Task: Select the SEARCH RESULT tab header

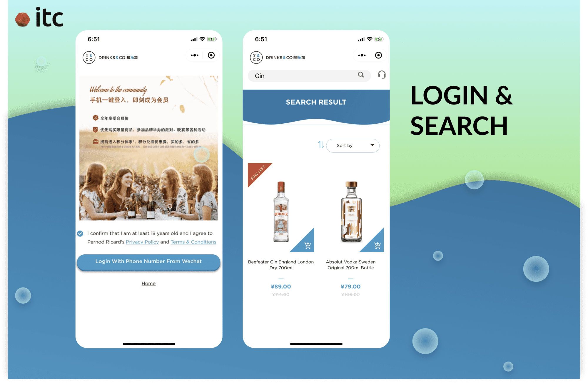Action: [x=315, y=102]
